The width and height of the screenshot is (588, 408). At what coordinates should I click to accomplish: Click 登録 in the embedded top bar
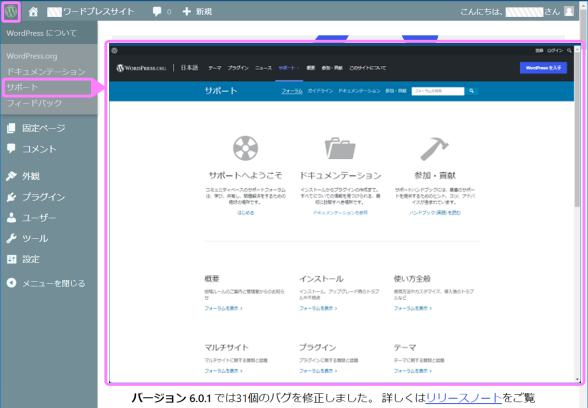tap(539, 51)
